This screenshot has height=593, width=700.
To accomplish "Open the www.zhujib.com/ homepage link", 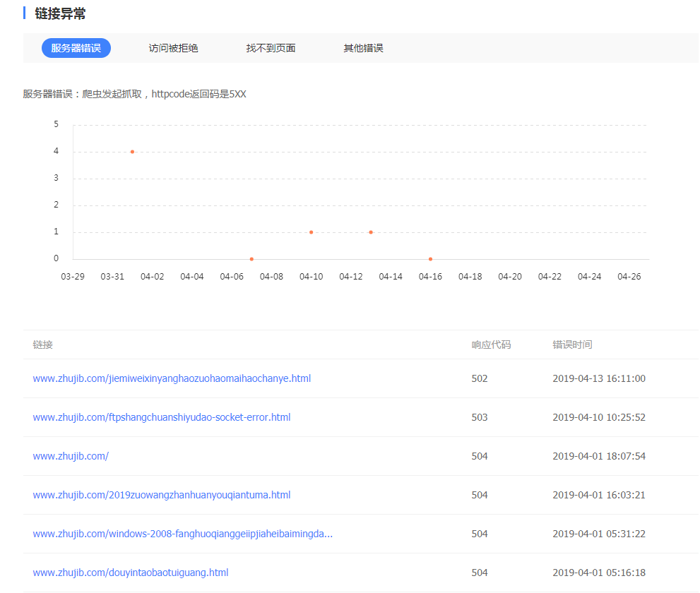I will click(71, 456).
